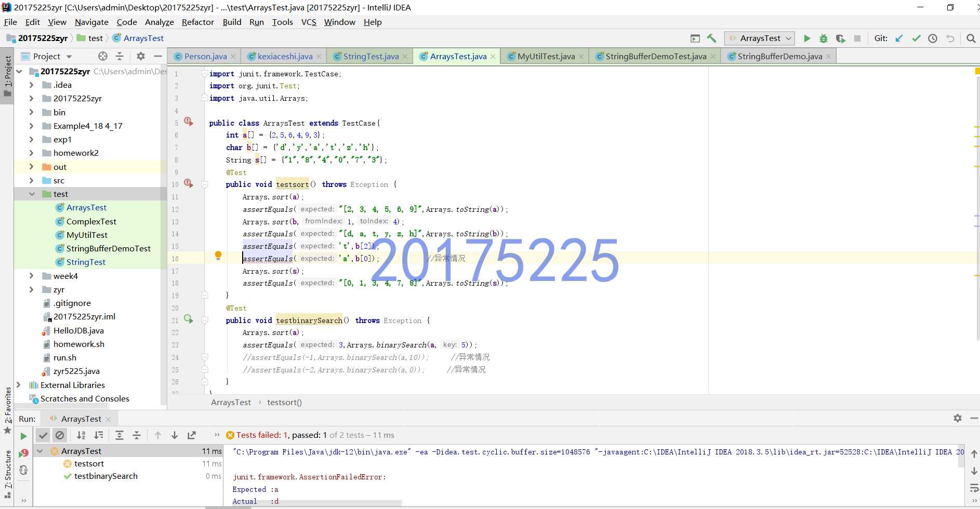Jump to next failed test arrow
This screenshot has height=509, width=980.
point(175,435)
